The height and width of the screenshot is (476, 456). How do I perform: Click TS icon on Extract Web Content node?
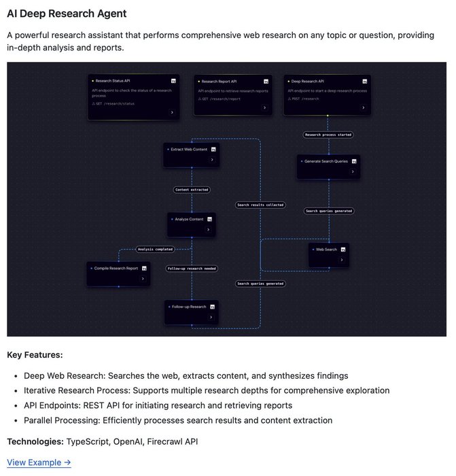coord(213,150)
